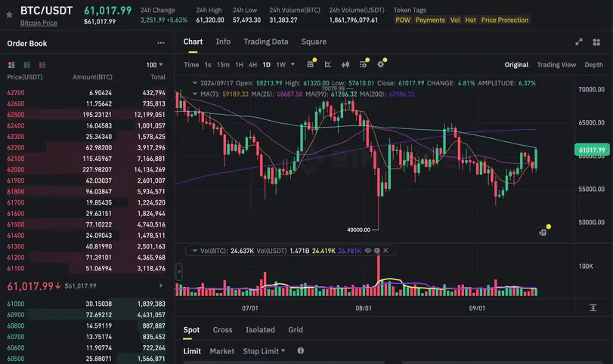The height and width of the screenshot is (364, 613).
Task: Select the 62500 sell order row
Action: 86,115
